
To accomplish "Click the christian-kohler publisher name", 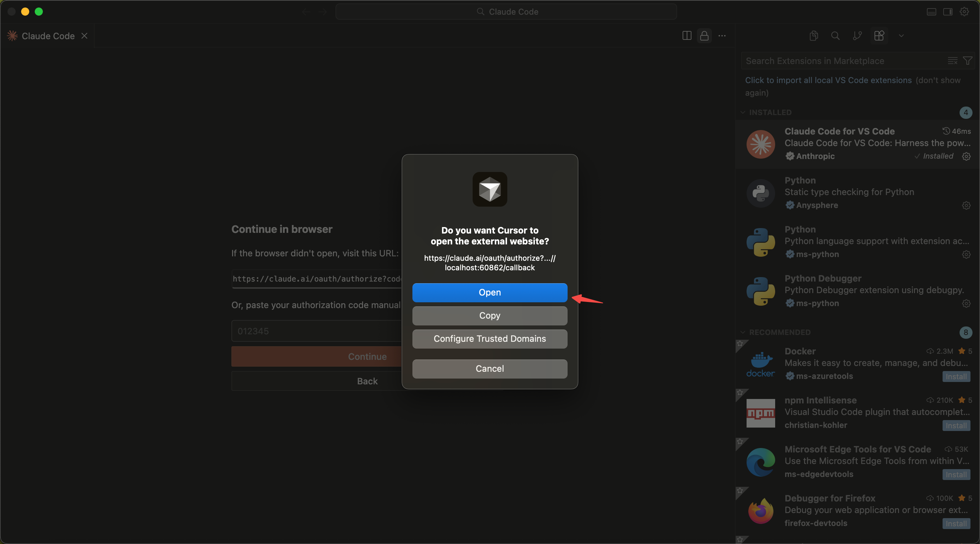I will 816,425.
